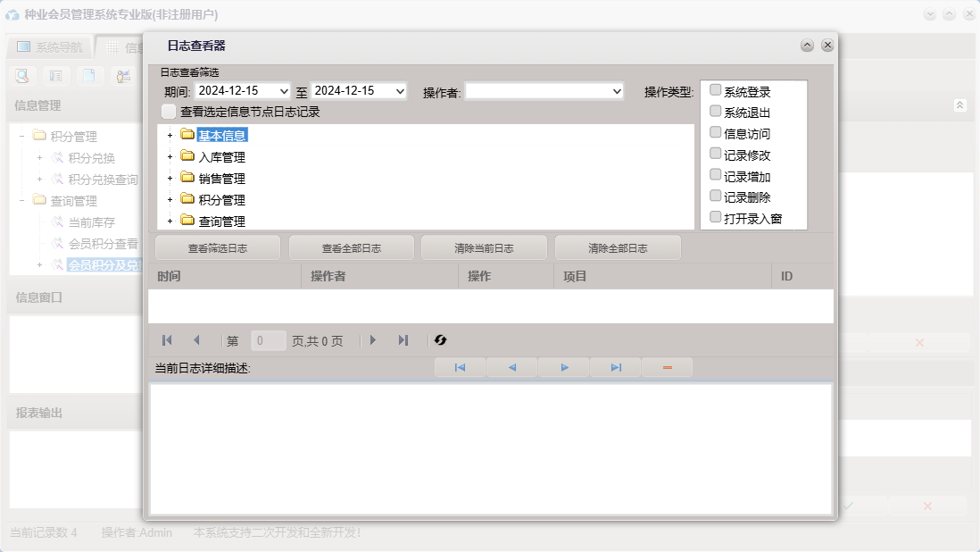This screenshot has height=552, width=980.
Task: Click the 时间 column header
Action: coord(225,276)
